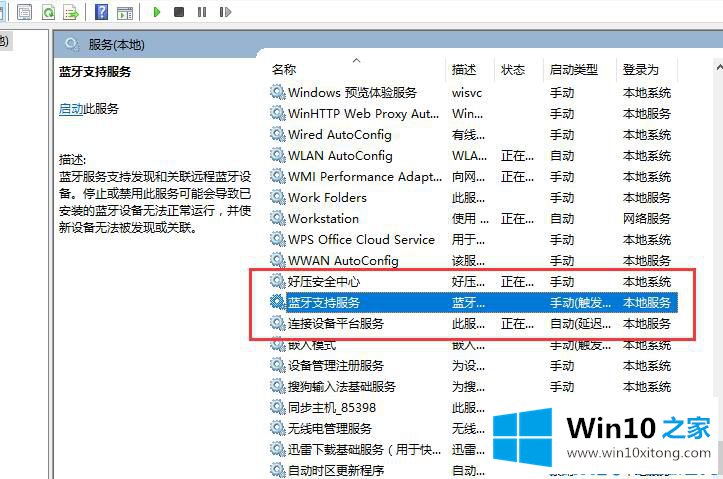This screenshot has height=479, width=723.
Task: Sort by the 名称 column header
Action: pos(284,70)
